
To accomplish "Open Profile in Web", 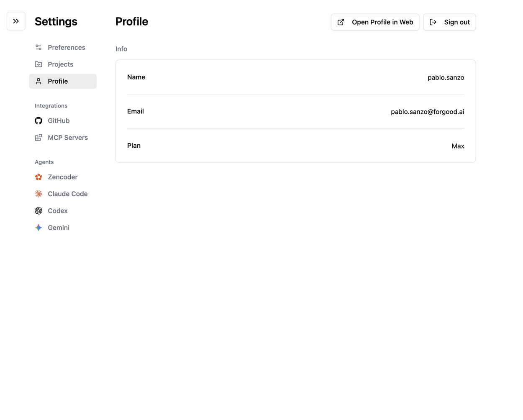I will (375, 22).
